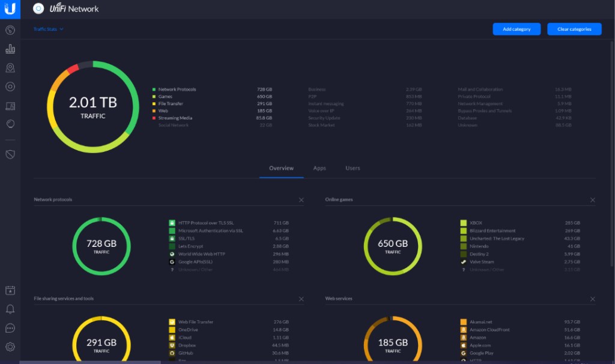Click the green Network Protocols legend swatch
This screenshot has height=364, width=615.
pos(154,89)
